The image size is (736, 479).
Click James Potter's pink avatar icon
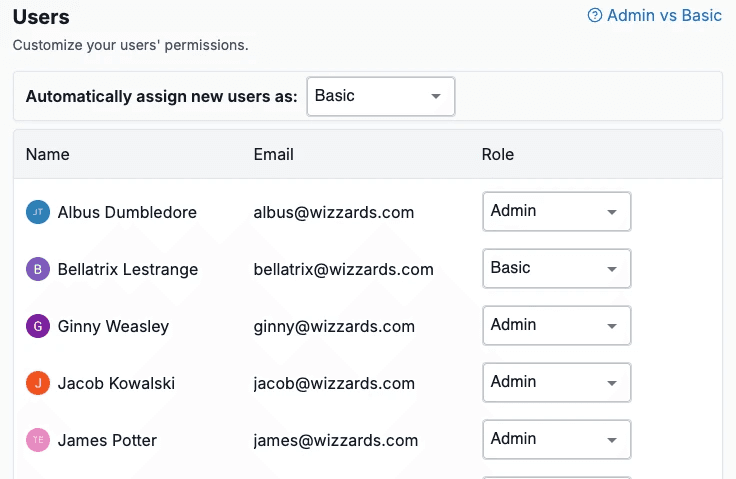point(37,440)
